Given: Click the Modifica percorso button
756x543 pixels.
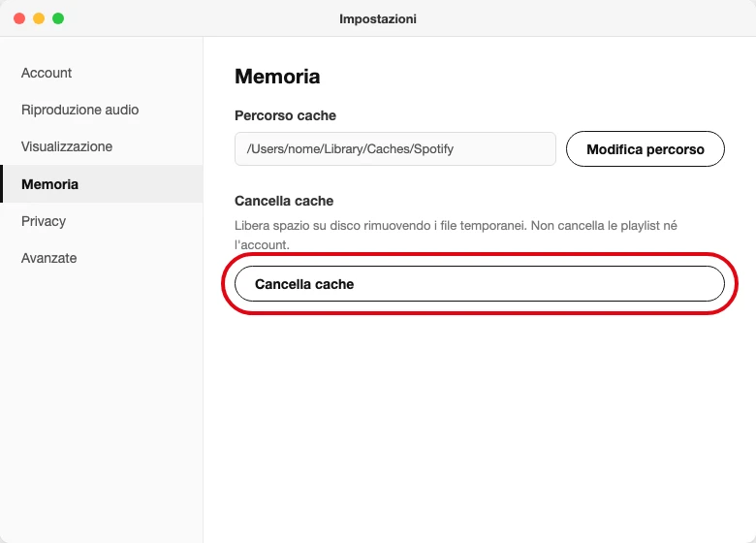Looking at the screenshot, I should pos(646,149).
